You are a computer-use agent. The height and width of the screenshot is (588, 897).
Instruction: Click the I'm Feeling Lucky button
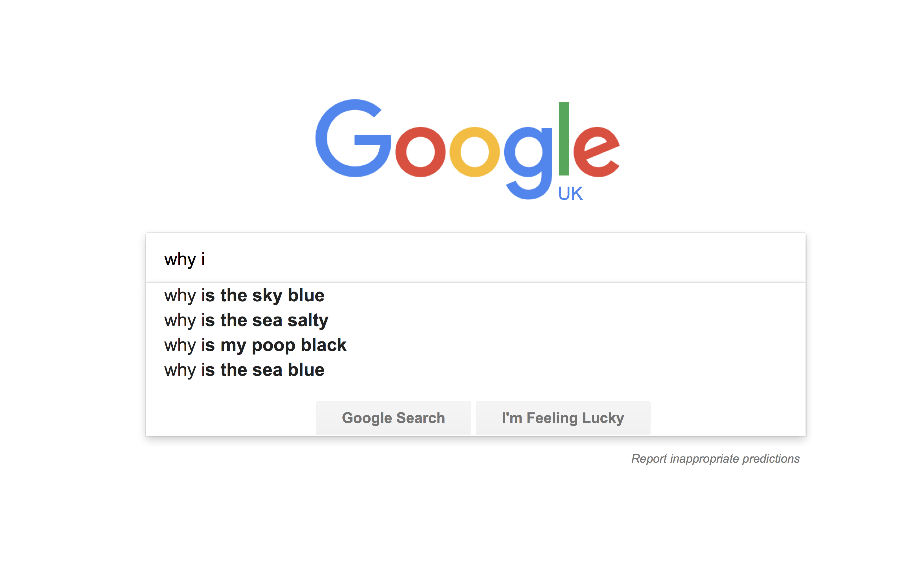click(x=563, y=418)
